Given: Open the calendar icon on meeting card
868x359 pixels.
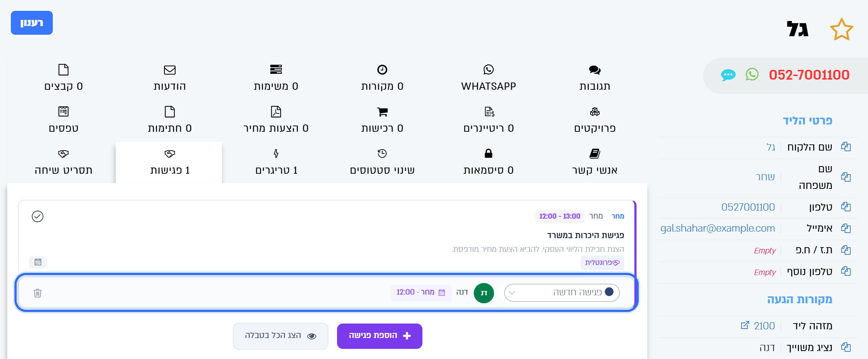Looking at the screenshot, I should click(x=38, y=262).
